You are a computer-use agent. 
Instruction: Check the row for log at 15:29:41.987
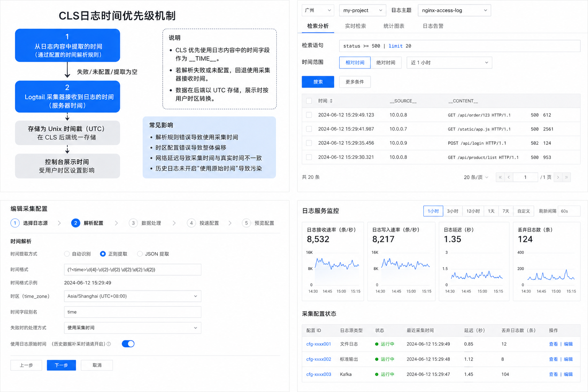click(x=309, y=129)
